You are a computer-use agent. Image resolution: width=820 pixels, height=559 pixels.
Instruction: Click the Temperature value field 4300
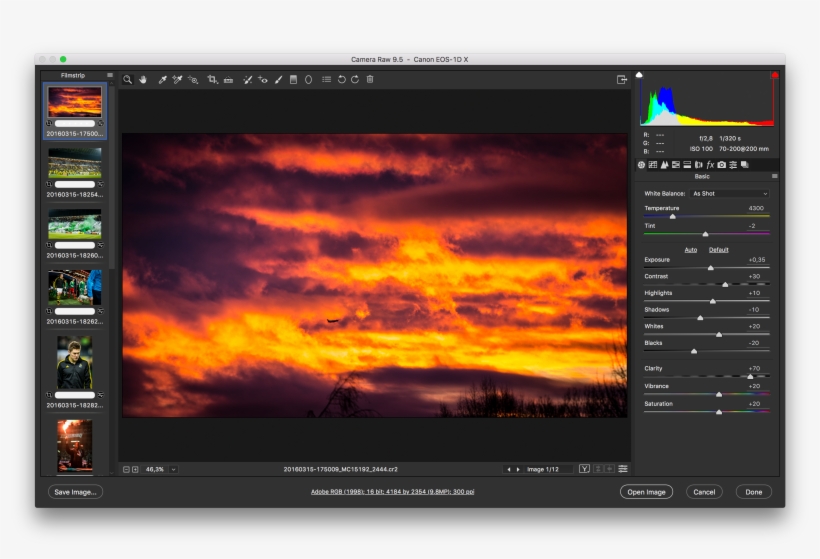[x=756, y=208]
